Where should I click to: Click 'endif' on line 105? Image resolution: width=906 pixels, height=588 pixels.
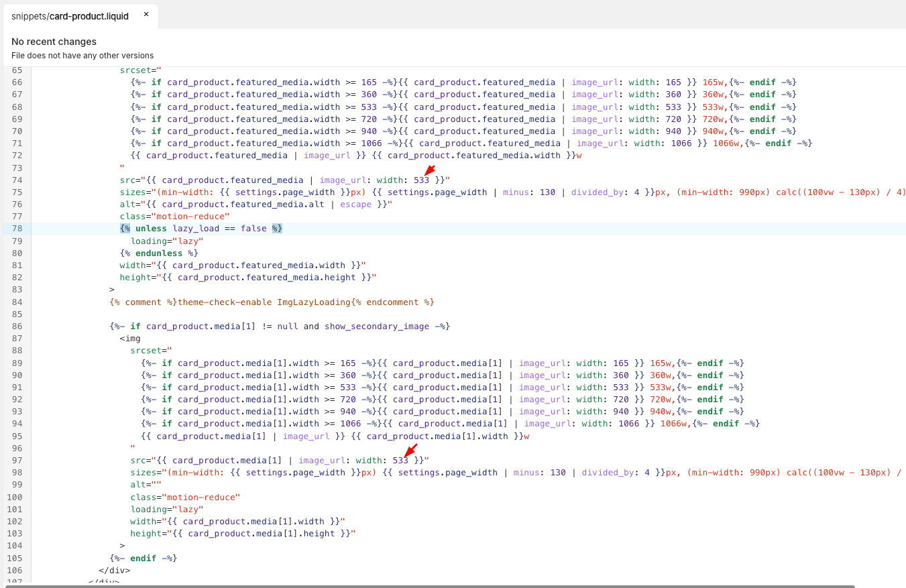(144, 558)
